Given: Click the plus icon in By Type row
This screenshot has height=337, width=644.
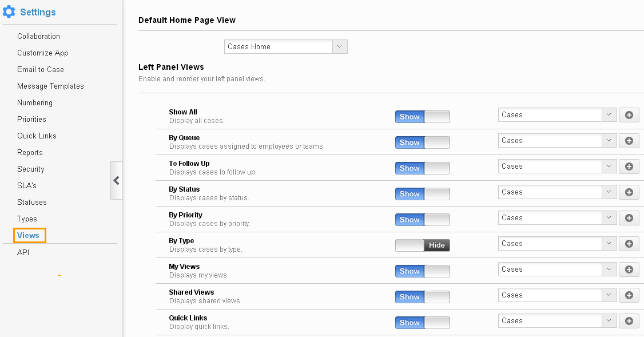Looking at the screenshot, I should tap(629, 244).
